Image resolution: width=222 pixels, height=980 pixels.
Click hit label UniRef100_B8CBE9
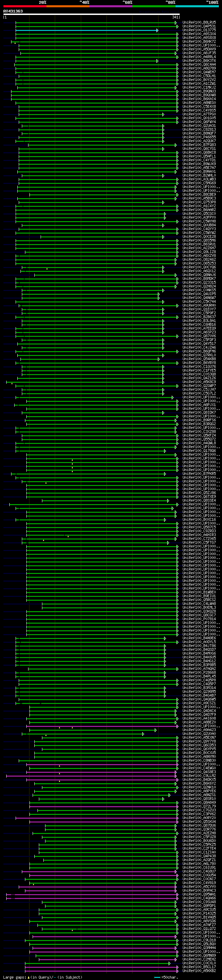click(x=199, y=194)
